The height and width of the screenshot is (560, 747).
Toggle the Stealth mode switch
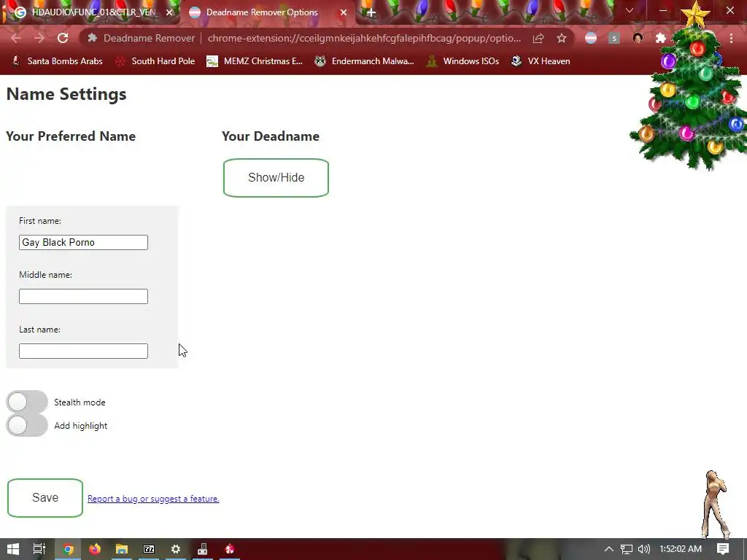pos(27,402)
